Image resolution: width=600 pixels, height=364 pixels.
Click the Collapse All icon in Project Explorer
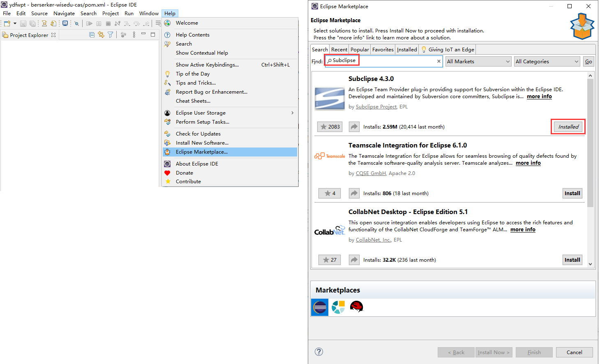[x=92, y=35]
